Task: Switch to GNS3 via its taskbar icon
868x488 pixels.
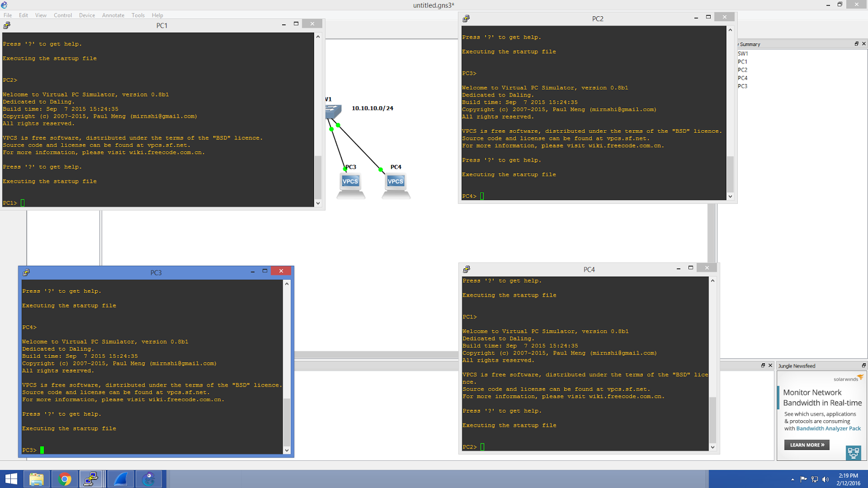Action: pyautogui.click(x=149, y=479)
